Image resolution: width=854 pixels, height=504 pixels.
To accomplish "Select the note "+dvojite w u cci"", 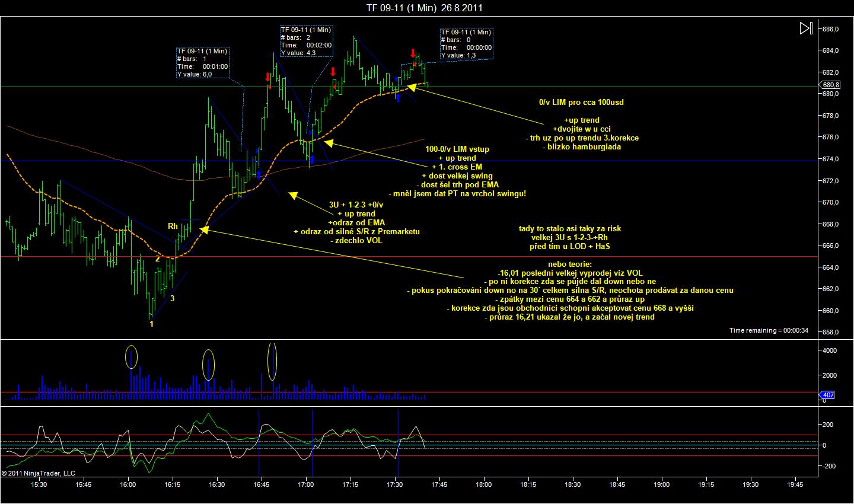I will click(581, 129).
